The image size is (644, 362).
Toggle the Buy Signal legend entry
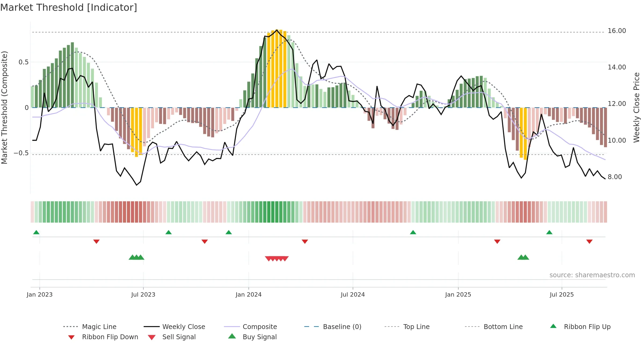point(252,337)
